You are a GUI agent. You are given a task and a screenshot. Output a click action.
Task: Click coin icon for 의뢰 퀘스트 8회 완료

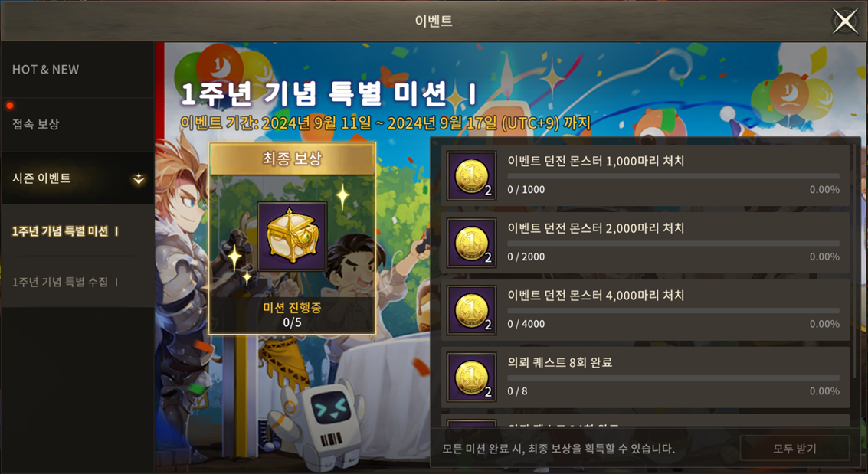tap(472, 378)
